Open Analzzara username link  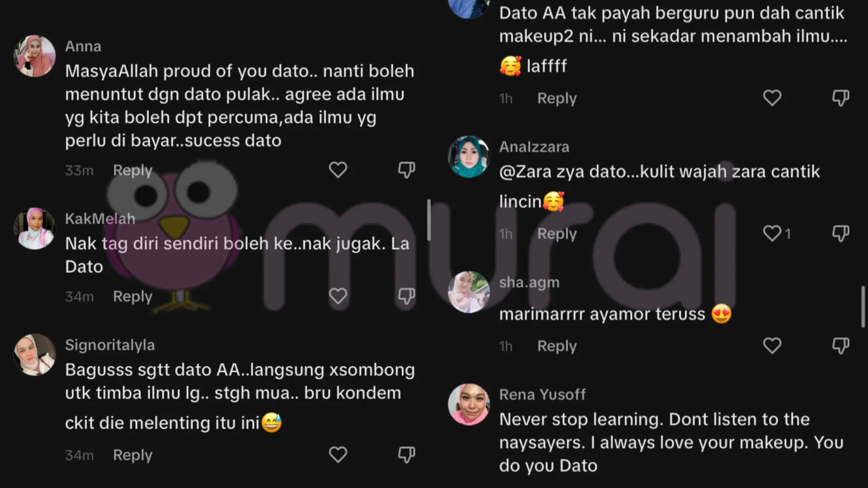[x=534, y=147]
